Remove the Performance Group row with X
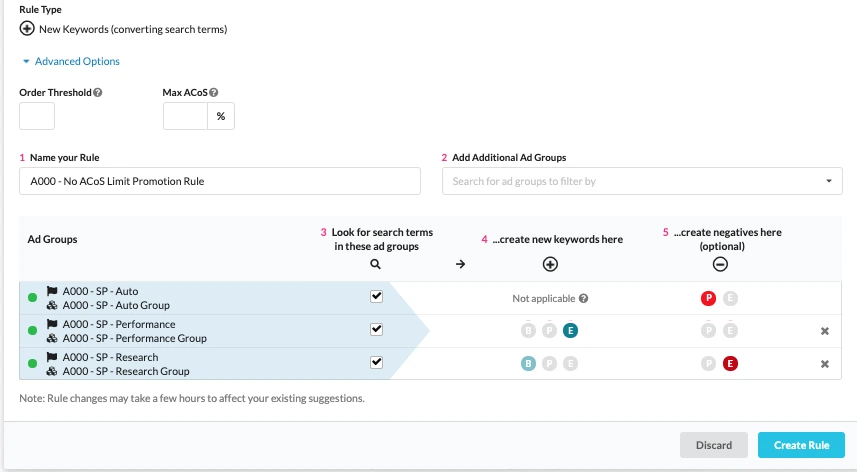Screen dimensions: 857x472 tap(825, 331)
